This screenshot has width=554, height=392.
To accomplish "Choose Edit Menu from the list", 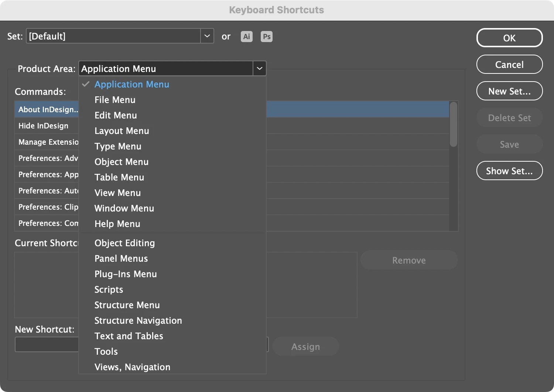I will click(172, 116).
